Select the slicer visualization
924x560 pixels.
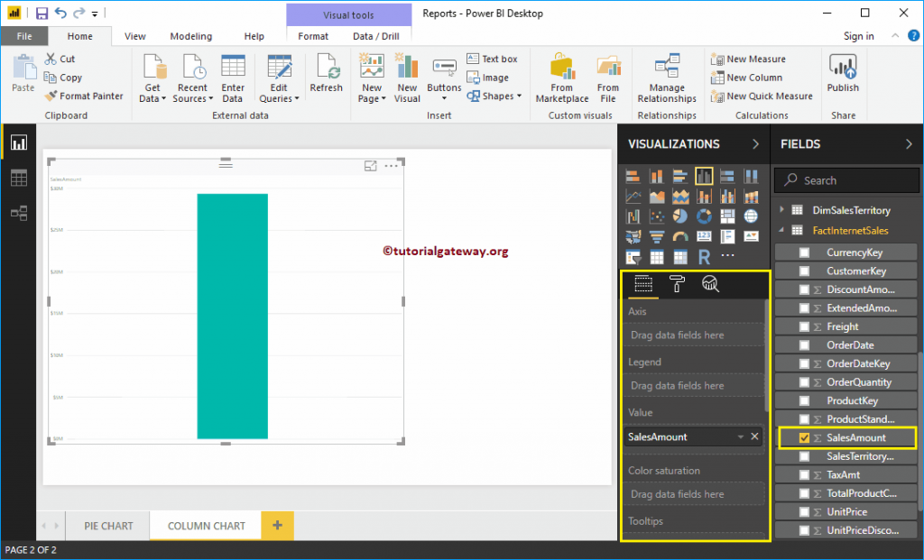click(633, 257)
